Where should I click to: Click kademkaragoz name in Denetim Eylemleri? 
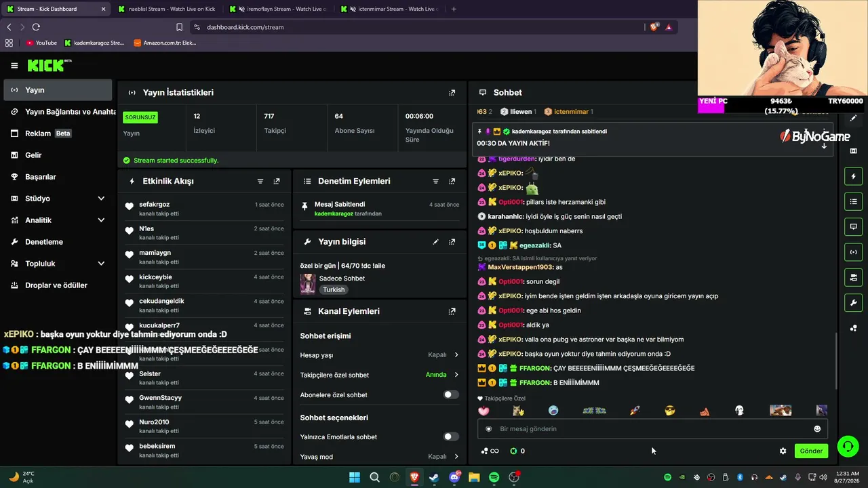(x=334, y=213)
